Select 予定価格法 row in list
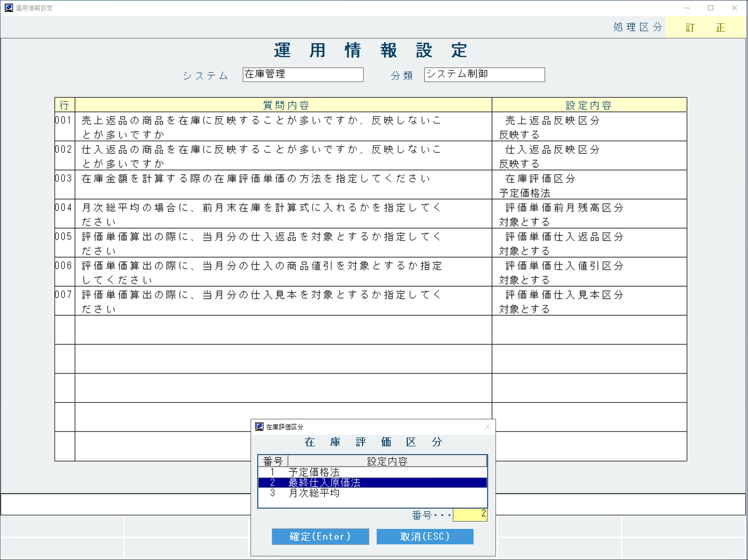The image size is (748, 560). coord(372,472)
